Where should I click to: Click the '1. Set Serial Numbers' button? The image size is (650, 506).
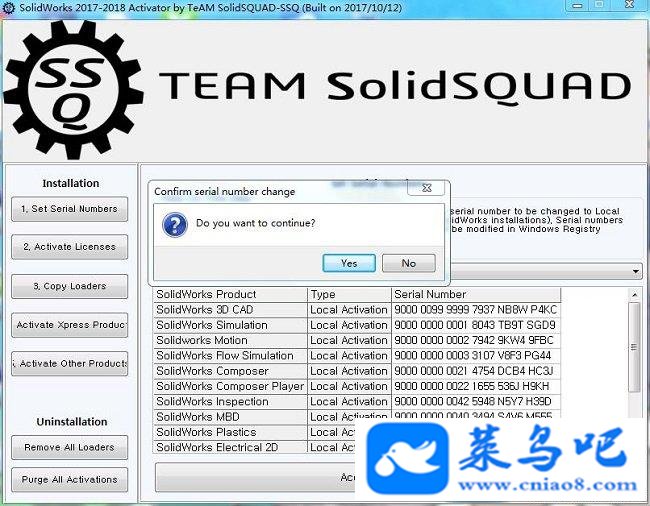pyautogui.click(x=69, y=209)
